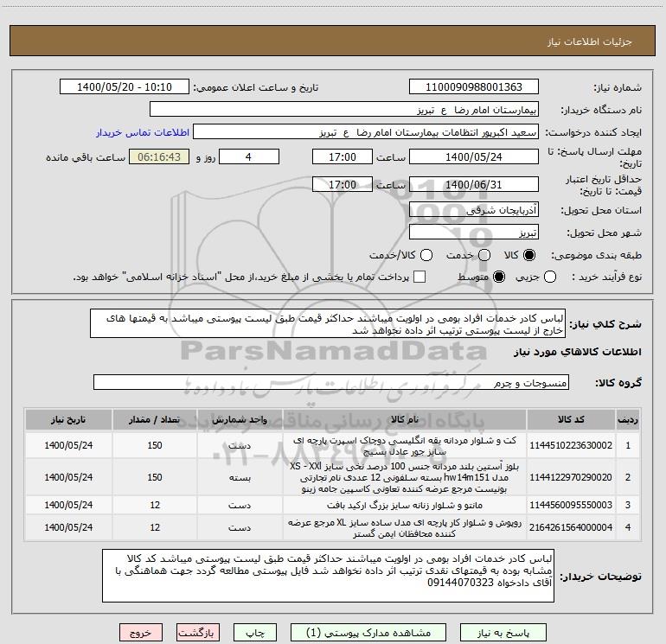This screenshot has height=644, width=666.
Task: Click the delivery city field تبریز
Action: pos(474,233)
